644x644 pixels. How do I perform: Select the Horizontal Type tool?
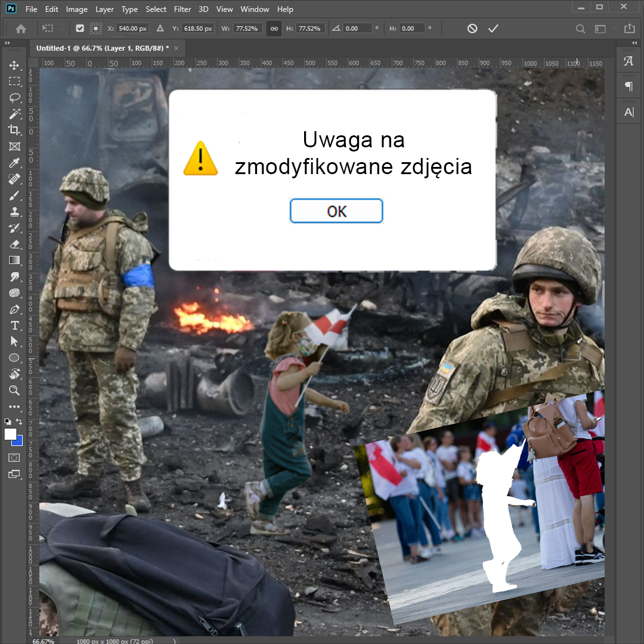(x=14, y=325)
